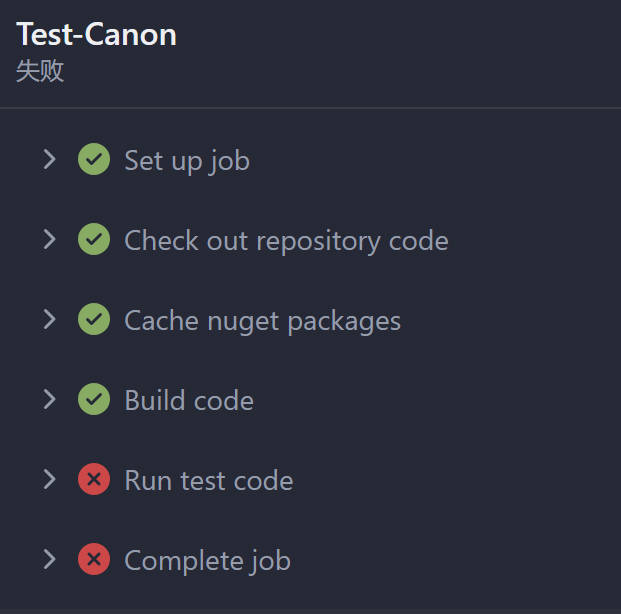Open the Set up job step label
The height and width of the screenshot is (614, 621).
click(187, 161)
